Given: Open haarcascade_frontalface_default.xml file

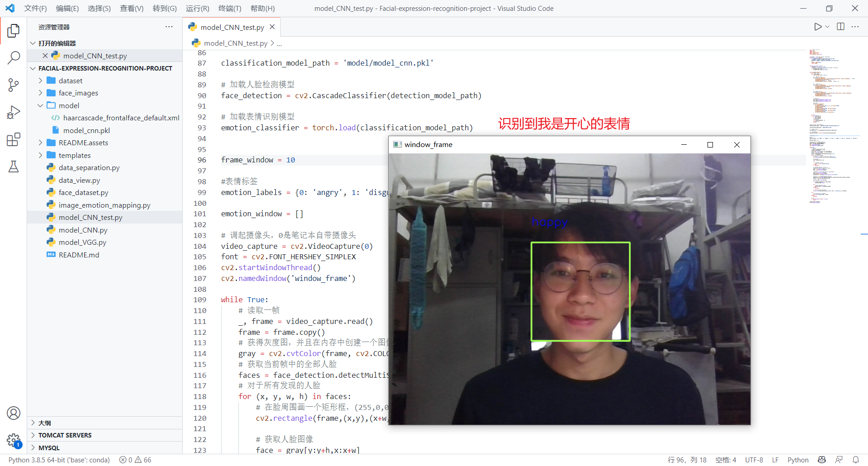Looking at the screenshot, I should [105, 118].
